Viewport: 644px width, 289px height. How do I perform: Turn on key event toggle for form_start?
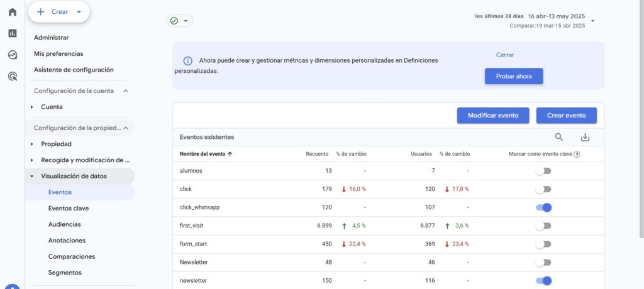point(543,244)
